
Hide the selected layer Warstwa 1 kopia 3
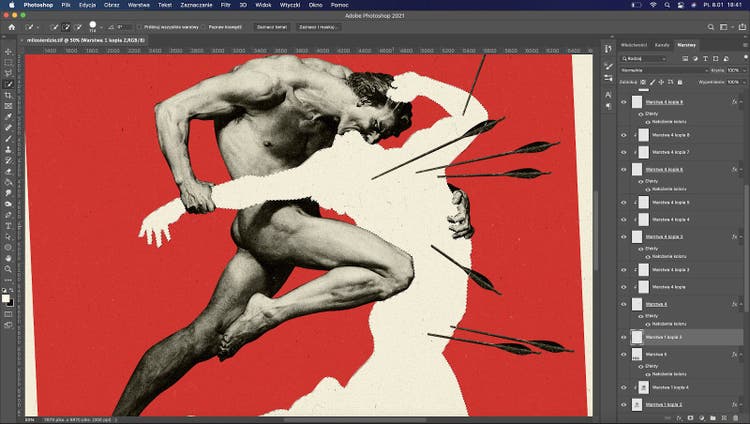624,337
